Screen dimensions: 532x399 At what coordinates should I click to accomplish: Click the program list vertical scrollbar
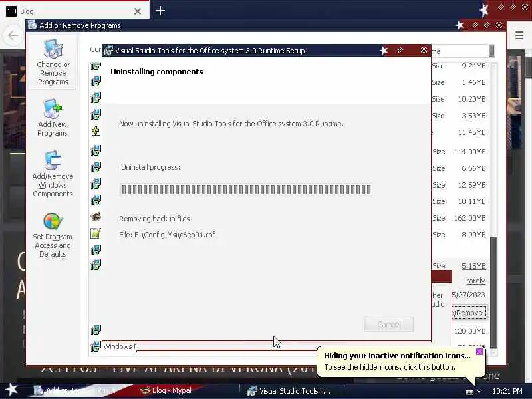(493, 209)
